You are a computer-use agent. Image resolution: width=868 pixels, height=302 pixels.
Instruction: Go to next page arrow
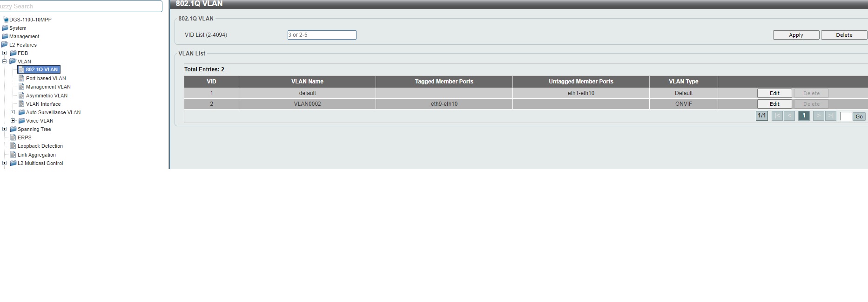point(819,116)
